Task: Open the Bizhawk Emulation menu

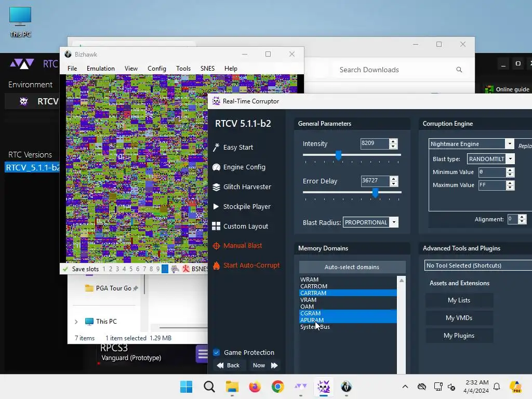Action: point(101,69)
